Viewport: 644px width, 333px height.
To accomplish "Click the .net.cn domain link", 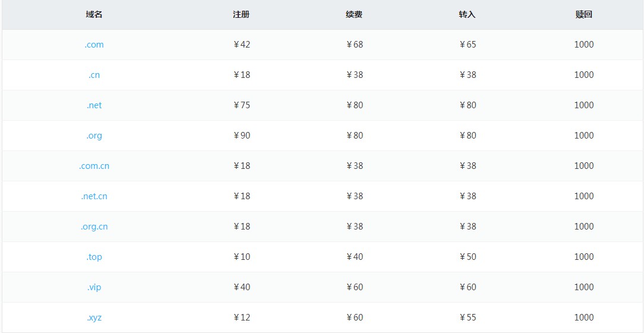I will [x=94, y=196].
